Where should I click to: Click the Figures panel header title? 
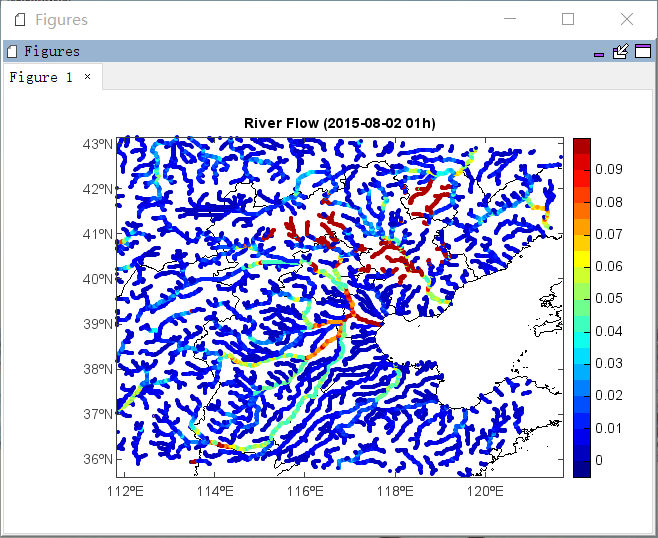tap(52, 52)
